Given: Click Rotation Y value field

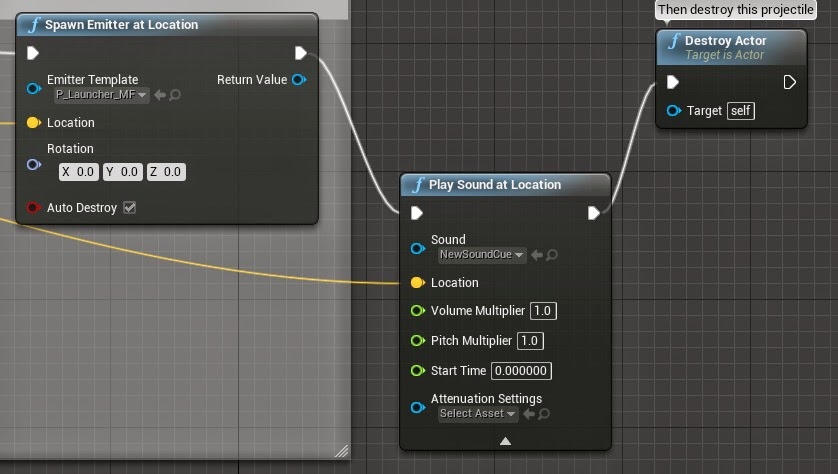Looking at the screenshot, I should click(x=122, y=172).
